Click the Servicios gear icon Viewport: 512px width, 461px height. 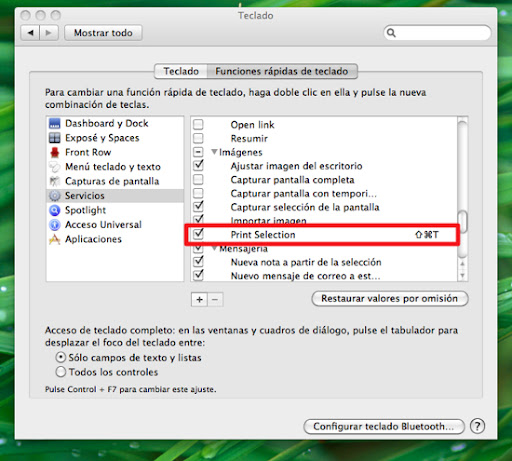(x=55, y=196)
